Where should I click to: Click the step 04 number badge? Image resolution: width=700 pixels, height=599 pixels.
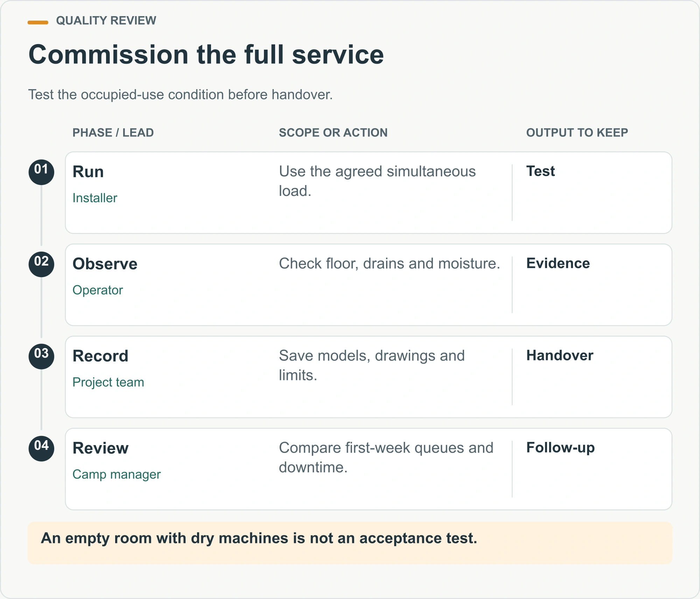click(x=41, y=448)
